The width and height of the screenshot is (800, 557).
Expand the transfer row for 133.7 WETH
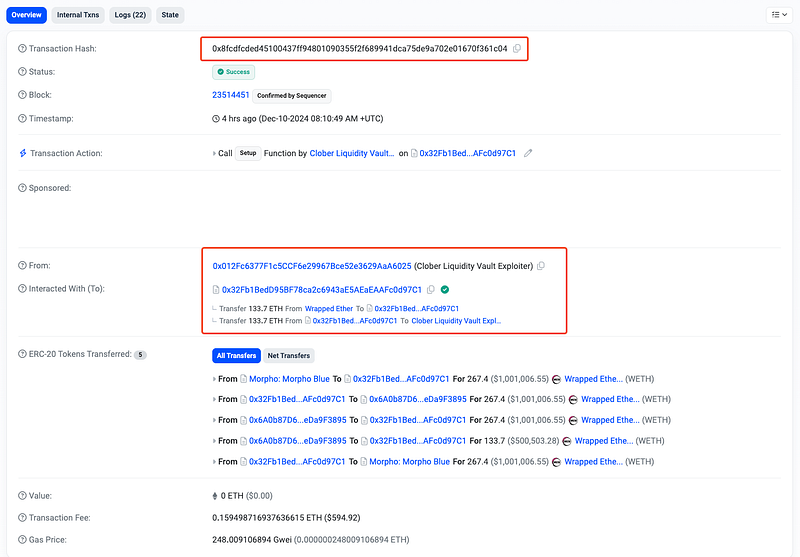click(x=215, y=441)
